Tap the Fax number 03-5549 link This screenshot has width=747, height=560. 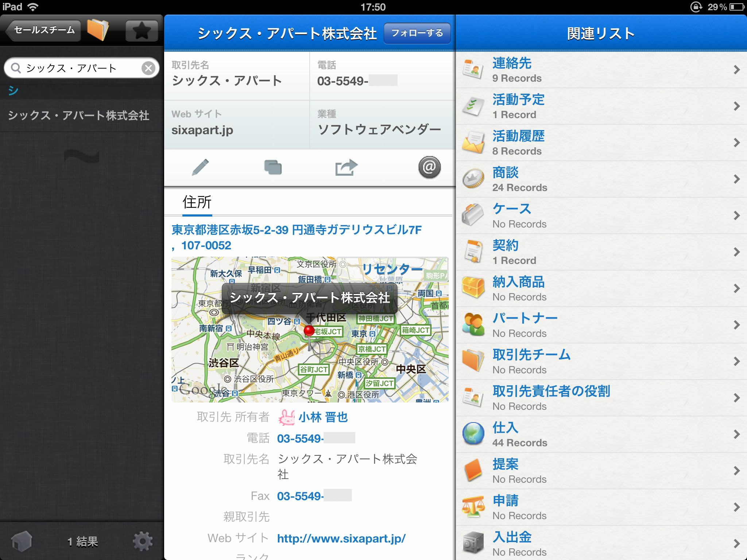(314, 496)
